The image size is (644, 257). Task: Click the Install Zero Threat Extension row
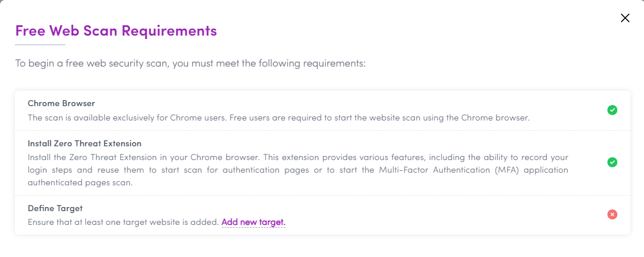[x=323, y=163]
